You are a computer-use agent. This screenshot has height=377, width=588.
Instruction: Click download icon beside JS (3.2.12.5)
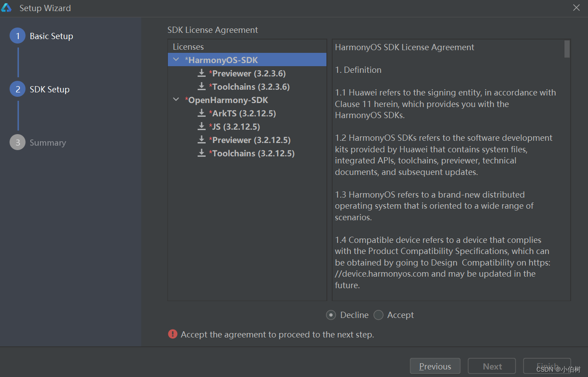point(202,127)
